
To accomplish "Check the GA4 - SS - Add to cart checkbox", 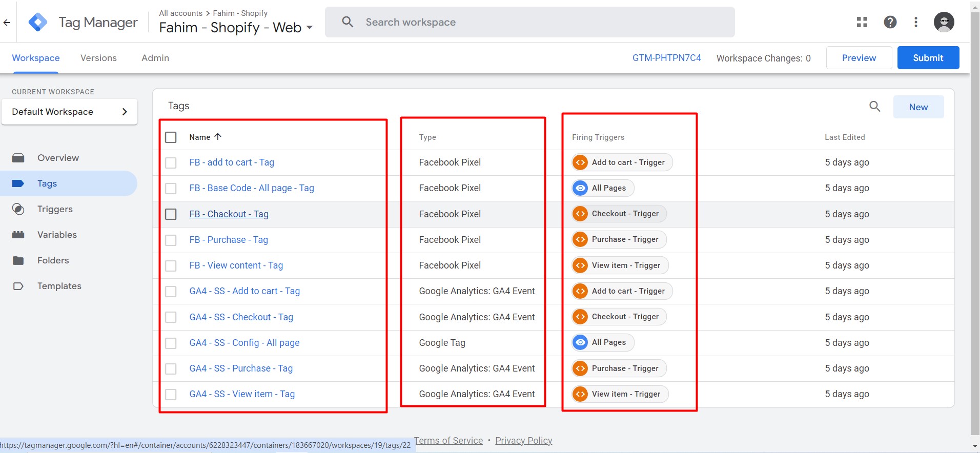I will click(171, 292).
